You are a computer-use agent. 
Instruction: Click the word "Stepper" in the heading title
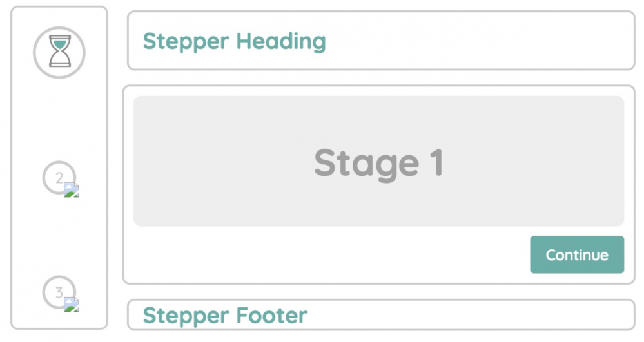(186, 41)
